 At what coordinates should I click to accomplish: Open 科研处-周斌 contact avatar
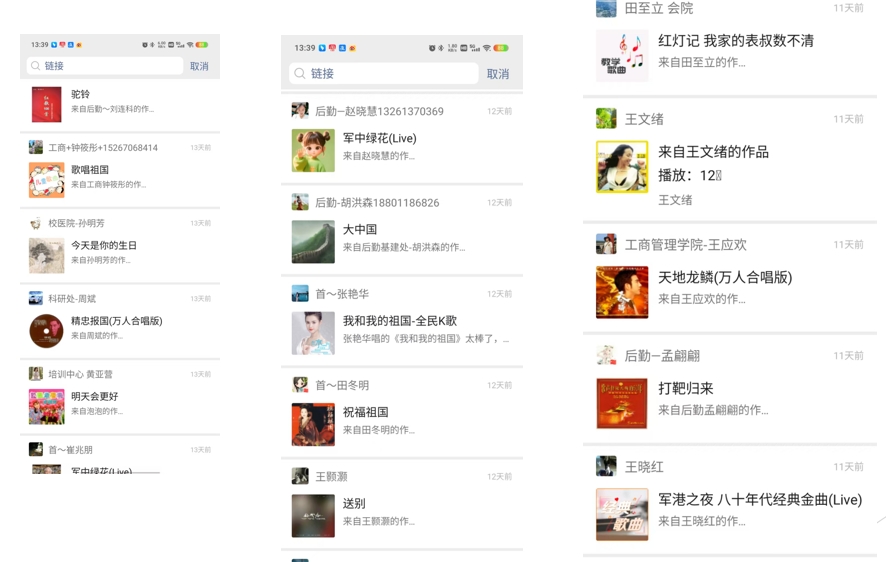tap(36, 298)
